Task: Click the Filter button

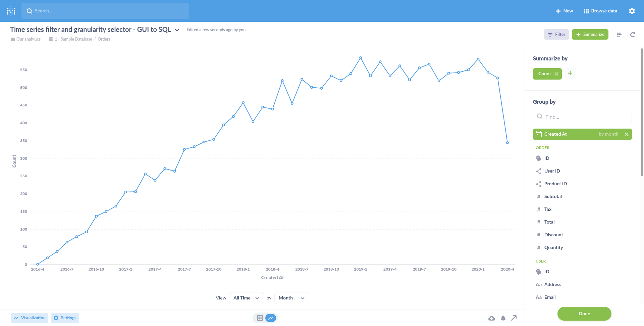Action: click(x=556, y=35)
